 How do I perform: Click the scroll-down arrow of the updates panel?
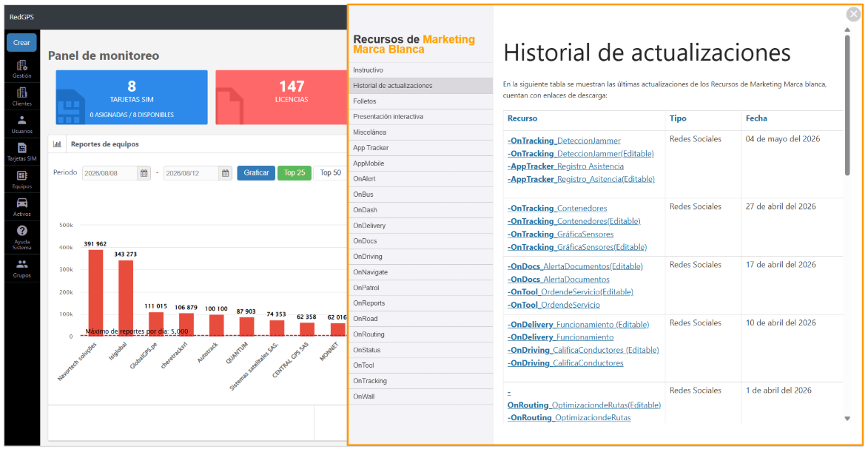point(847,419)
